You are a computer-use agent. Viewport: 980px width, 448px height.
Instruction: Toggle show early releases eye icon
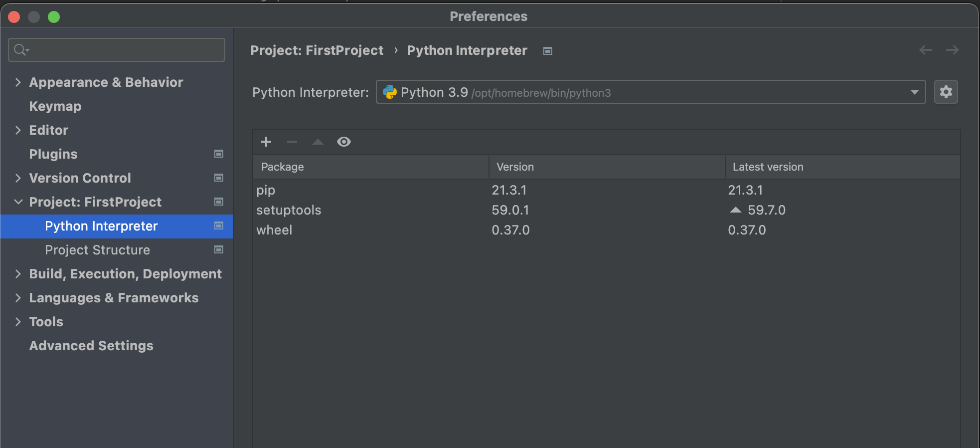coord(344,142)
